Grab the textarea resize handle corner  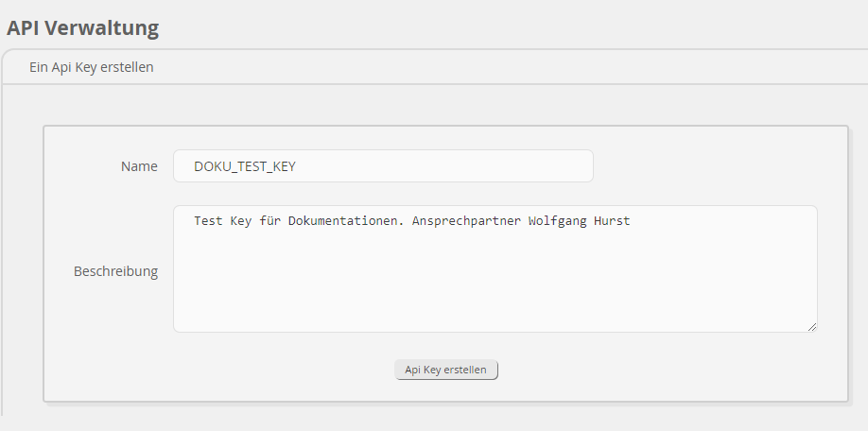click(x=811, y=326)
